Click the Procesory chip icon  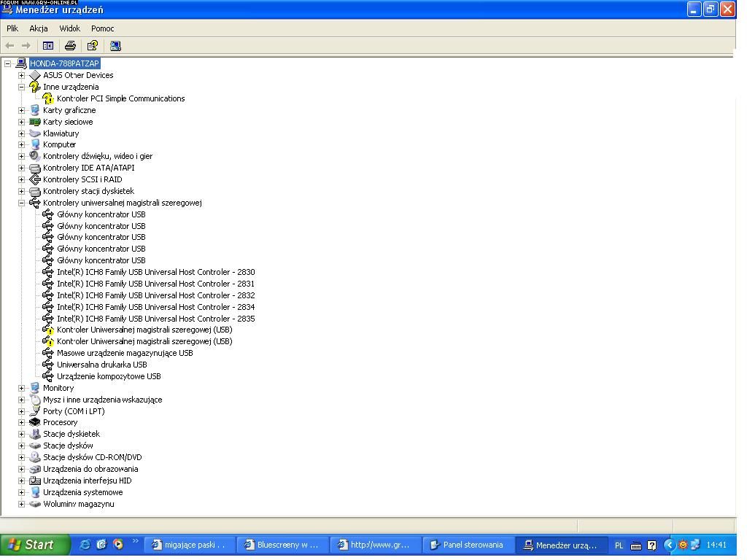point(35,422)
